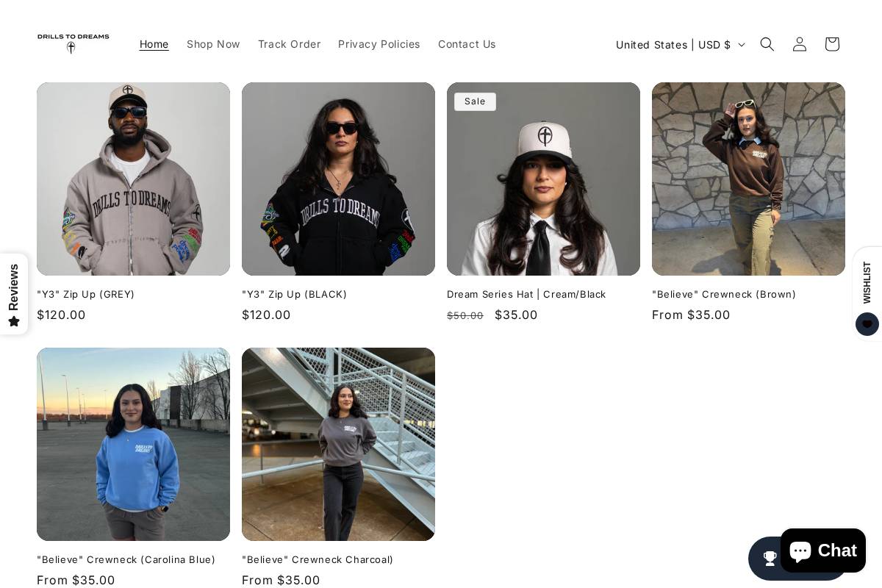Click the Drills to Dreams logo
This screenshot has height=588, width=882.
coord(73,43)
